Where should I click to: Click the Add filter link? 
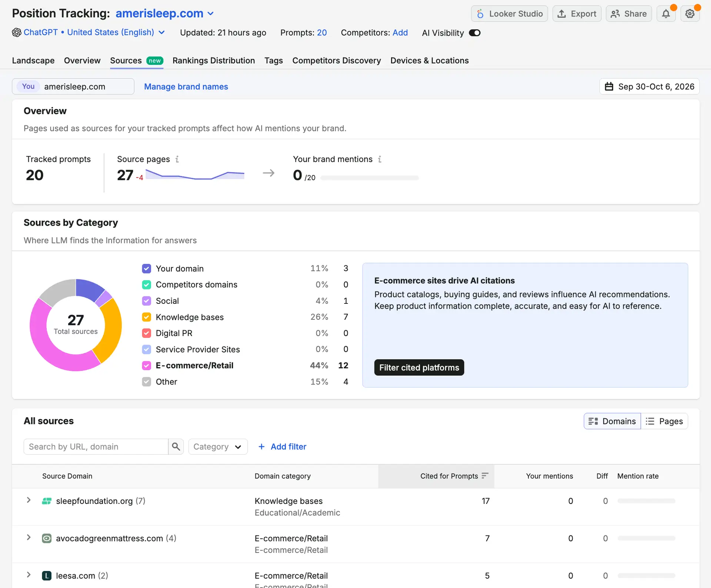point(282,446)
